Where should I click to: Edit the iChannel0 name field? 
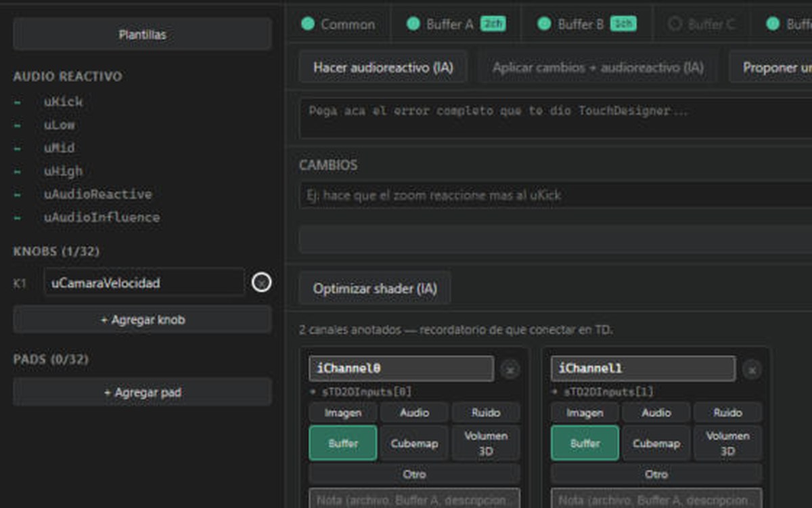[401, 368]
